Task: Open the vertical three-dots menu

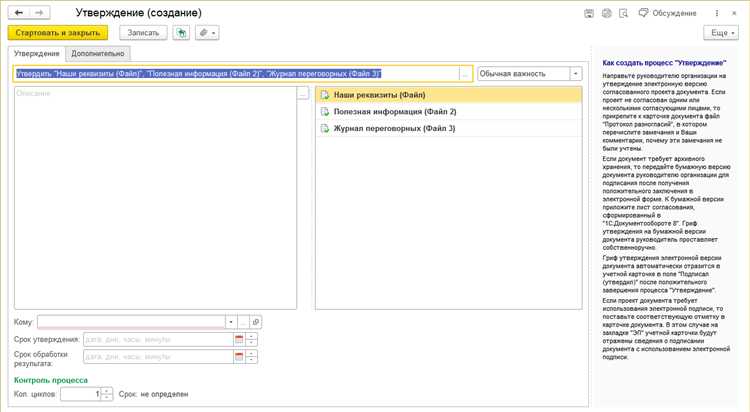Action: tap(717, 13)
